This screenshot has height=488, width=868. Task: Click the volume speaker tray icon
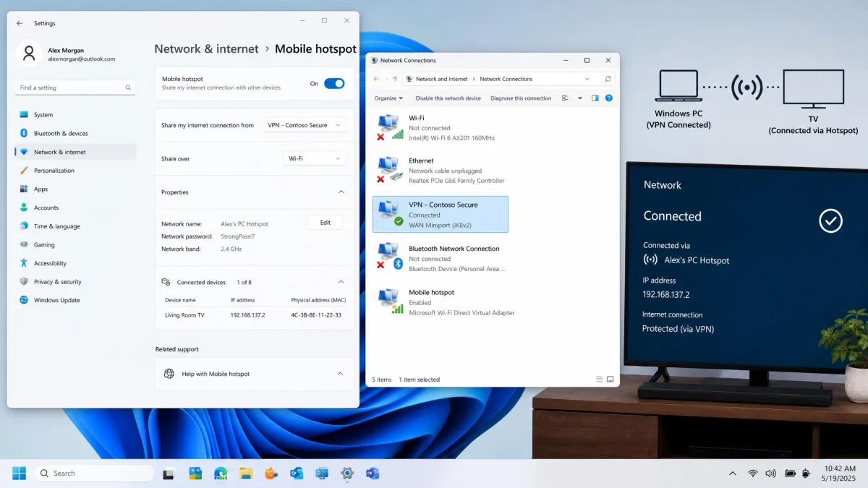[770, 474]
